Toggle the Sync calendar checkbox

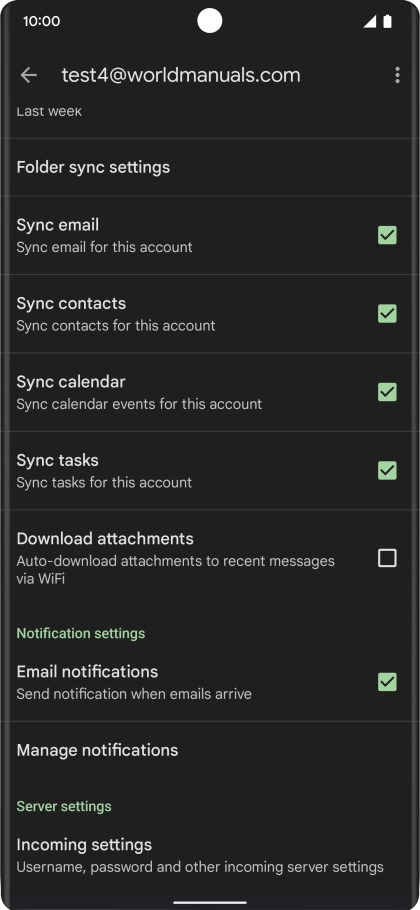tap(388, 392)
